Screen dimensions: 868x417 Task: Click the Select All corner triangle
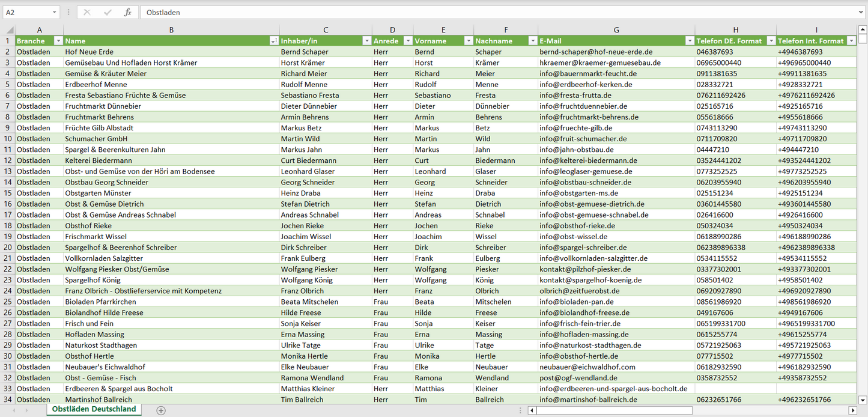9,30
